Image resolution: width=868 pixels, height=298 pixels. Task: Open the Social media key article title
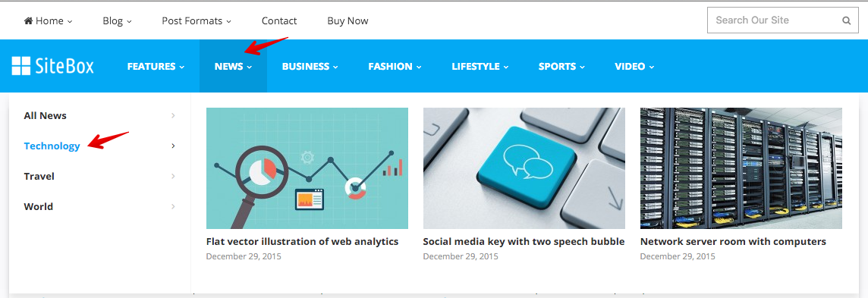coord(524,242)
